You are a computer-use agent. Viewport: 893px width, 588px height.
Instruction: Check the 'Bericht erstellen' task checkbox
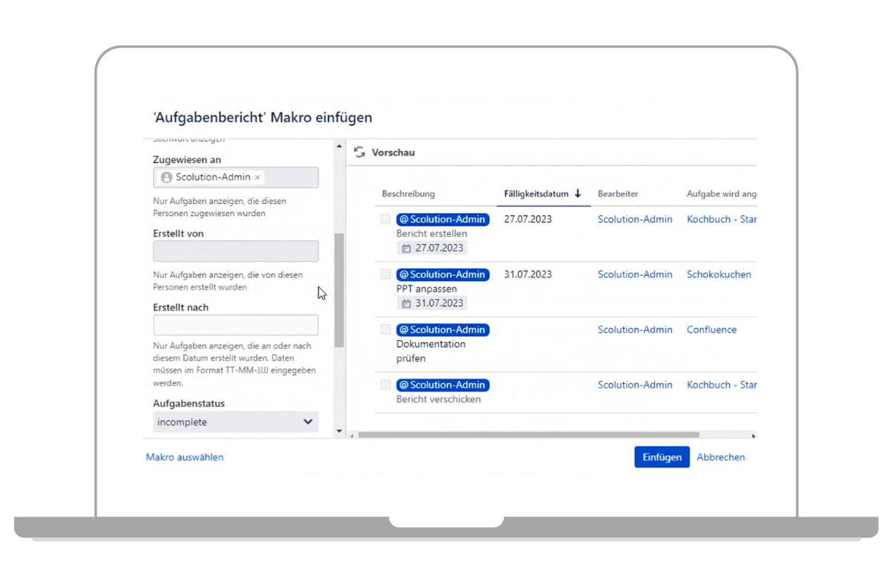[x=385, y=220]
